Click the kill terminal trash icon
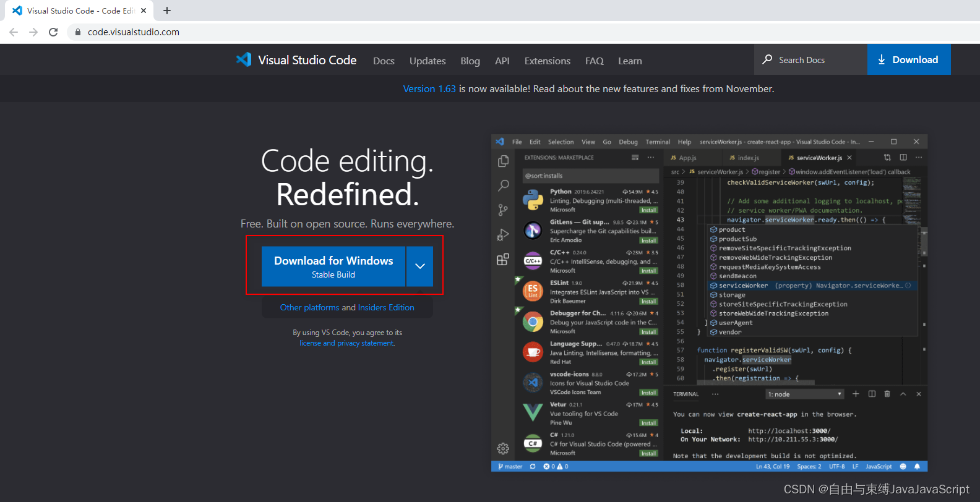The width and height of the screenshot is (980, 502). point(887,394)
